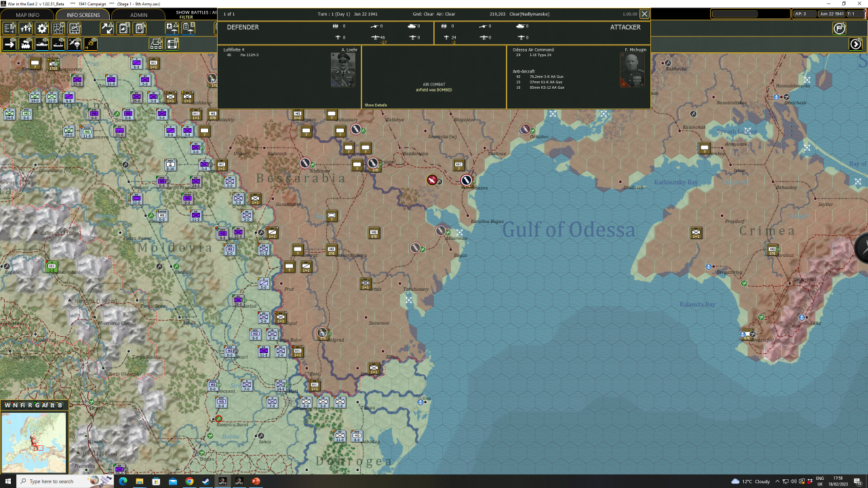
Task: Toggle the G filter on minimap bar
Action: [x=38, y=405]
